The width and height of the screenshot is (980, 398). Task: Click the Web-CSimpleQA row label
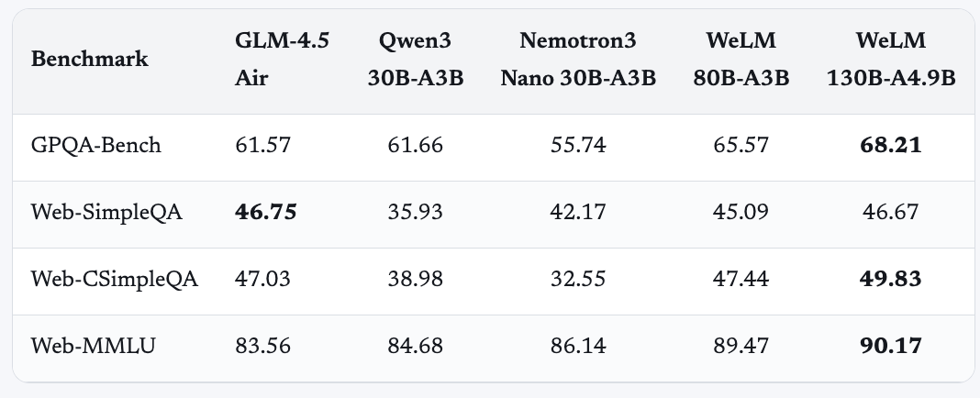(x=115, y=278)
